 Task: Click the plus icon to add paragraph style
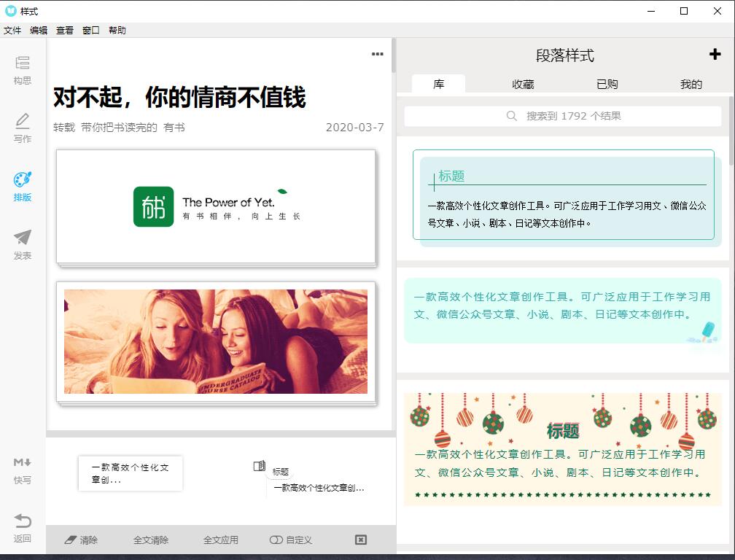click(714, 55)
